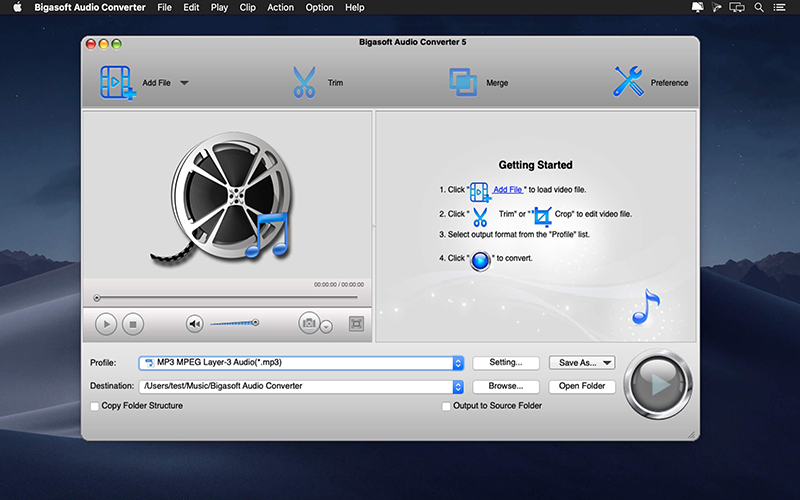Expand the Add File dropdown arrow
The image size is (800, 500).
(184, 83)
